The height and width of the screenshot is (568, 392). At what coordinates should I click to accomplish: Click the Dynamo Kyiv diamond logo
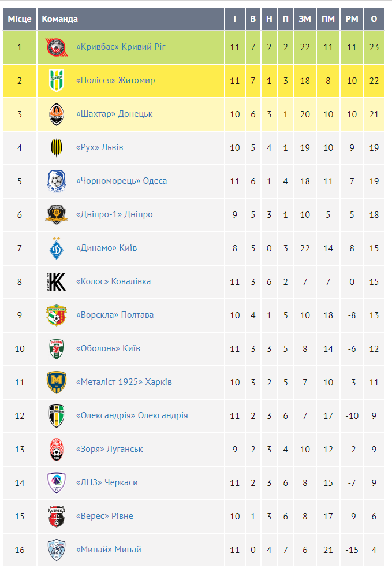click(x=57, y=248)
